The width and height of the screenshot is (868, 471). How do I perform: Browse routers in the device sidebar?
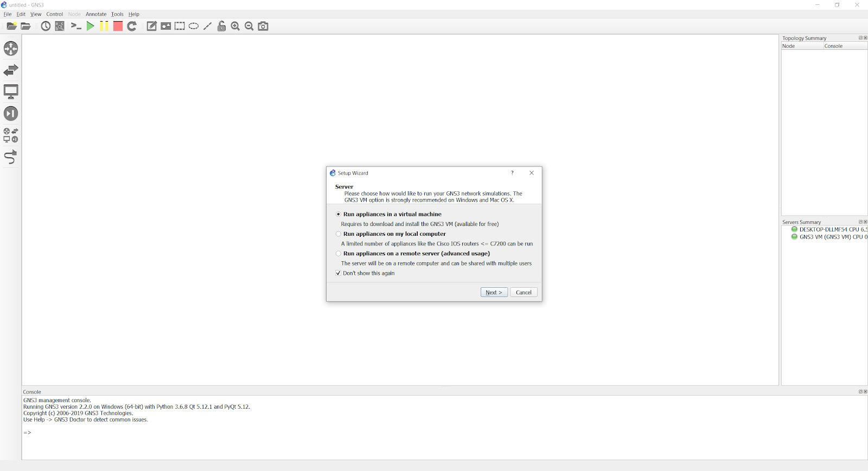click(x=11, y=49)
